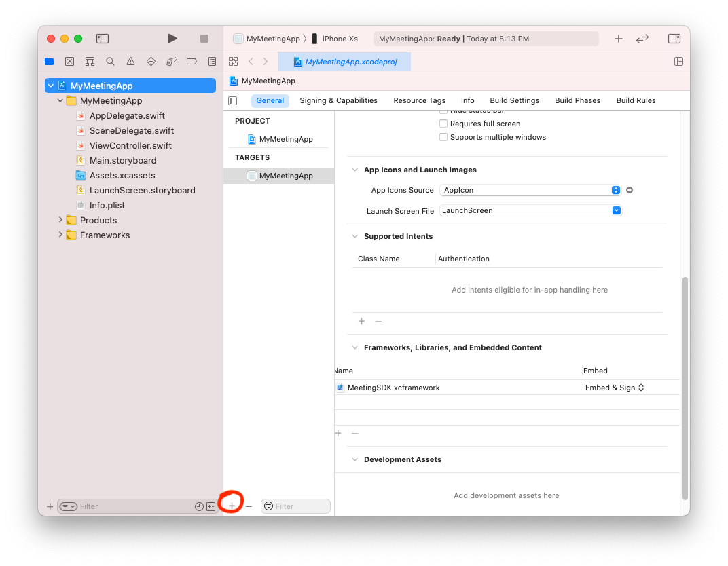Enable Supports multiple windows checkbox

[x=443, y=137]
